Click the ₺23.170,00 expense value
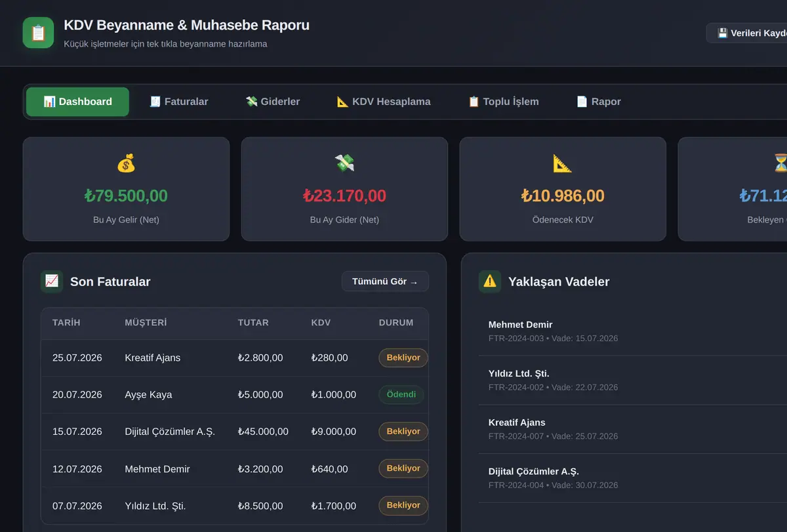The width and height of the screenshot is (787, 532). (344, 195)
